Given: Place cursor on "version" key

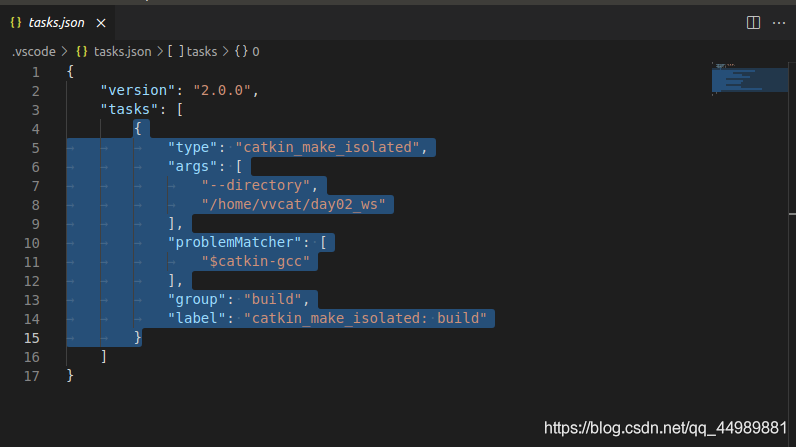Looking at the screenshot, I should 138,90.
